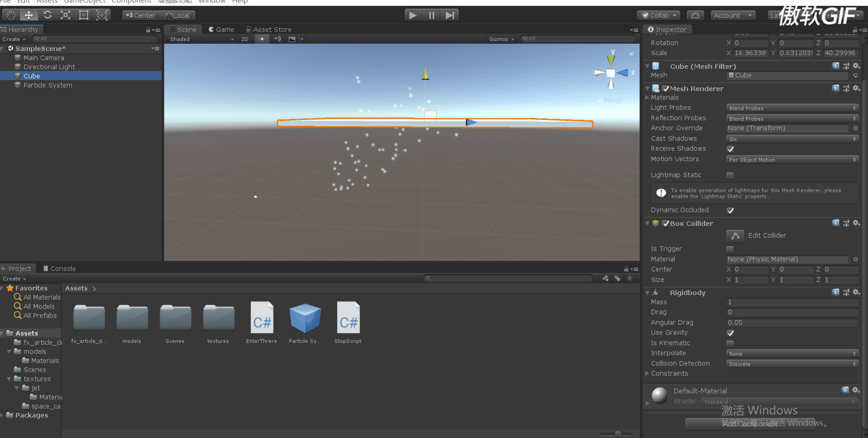Select the Particle System prefab asset

click(305, 322)
